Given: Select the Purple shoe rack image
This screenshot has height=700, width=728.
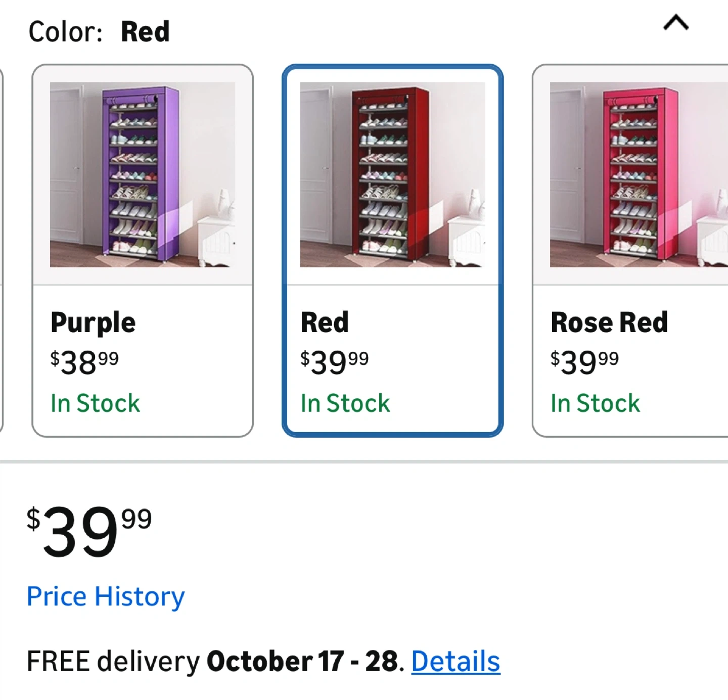Looking at the screenshot, I should [143, 175].
